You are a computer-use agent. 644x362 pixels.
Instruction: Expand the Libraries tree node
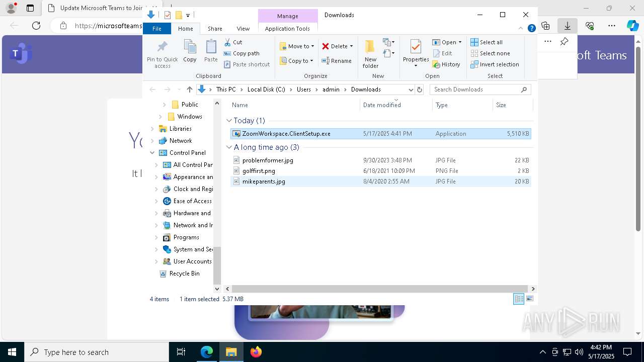(152, 129)
